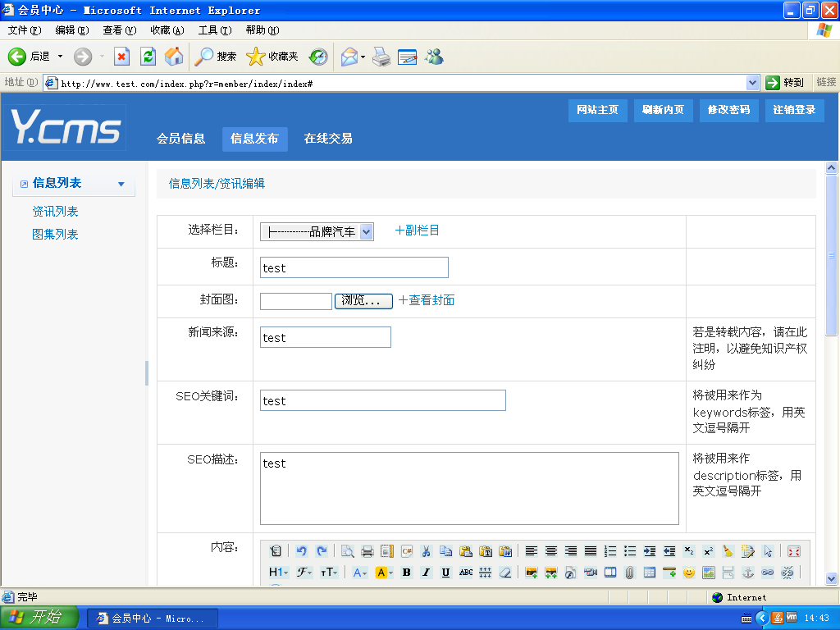Screen dimensions: 840x630
Task: Click the IE Refresh toolbar icon
Action: click(148, 57)
